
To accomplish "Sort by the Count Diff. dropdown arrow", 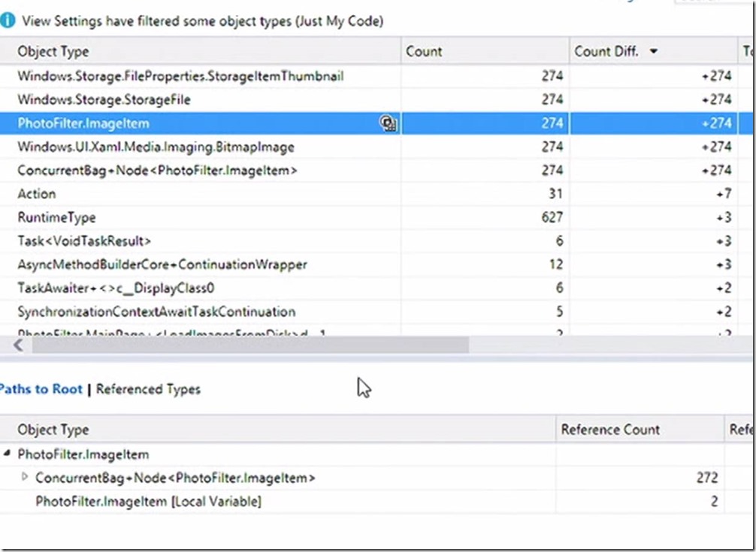I will 654,51.
